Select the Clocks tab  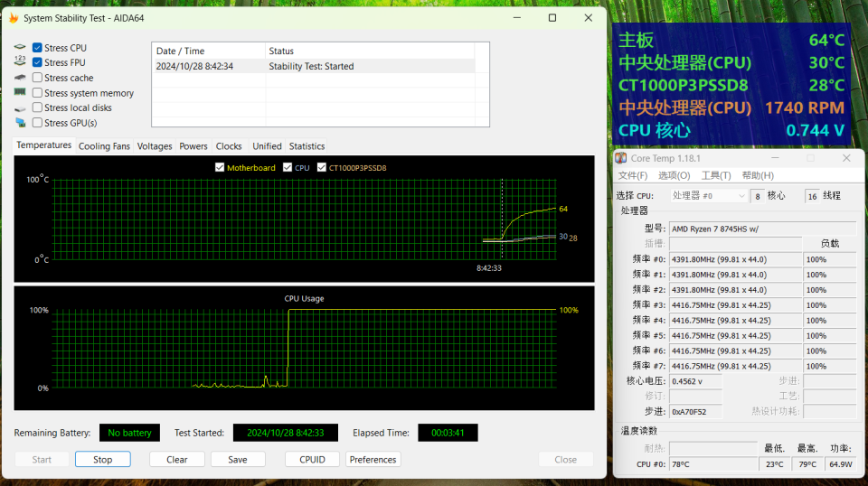(x=229, y=146)
